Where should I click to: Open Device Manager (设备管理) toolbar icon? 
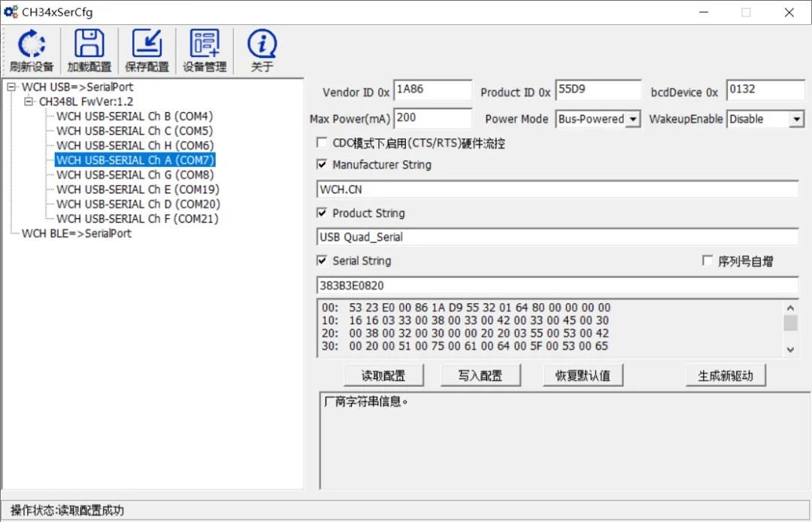[x=205, y=50]
